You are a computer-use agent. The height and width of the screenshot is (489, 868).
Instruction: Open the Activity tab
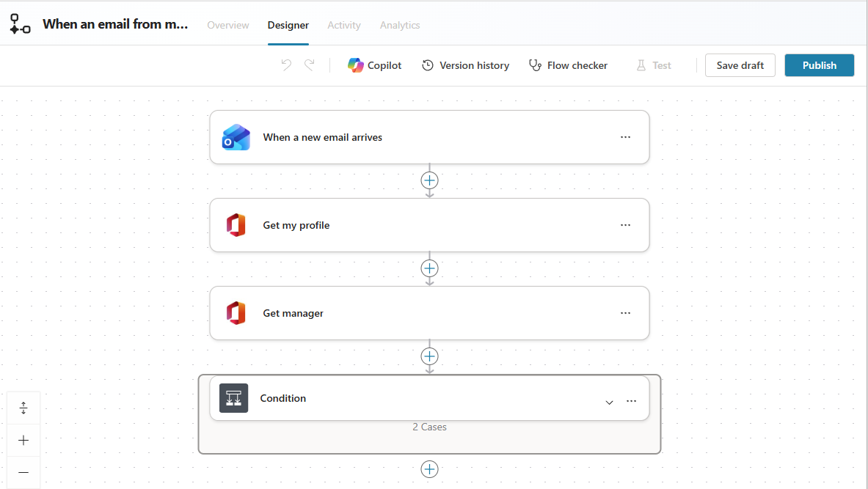[x=344, y=26]
